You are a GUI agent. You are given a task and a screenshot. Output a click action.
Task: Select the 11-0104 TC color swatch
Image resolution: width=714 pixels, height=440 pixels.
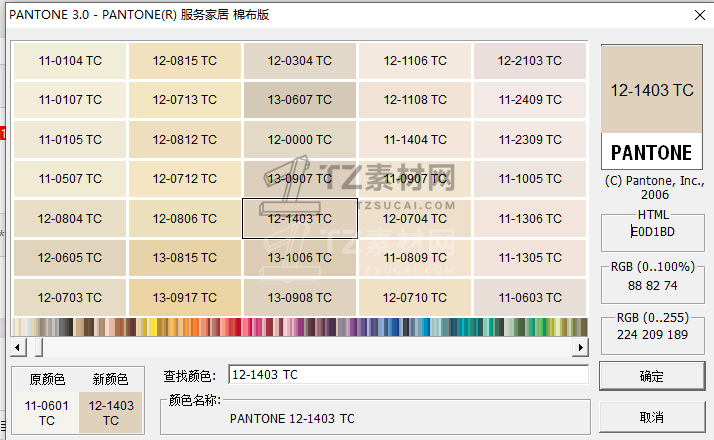point(70,61)
